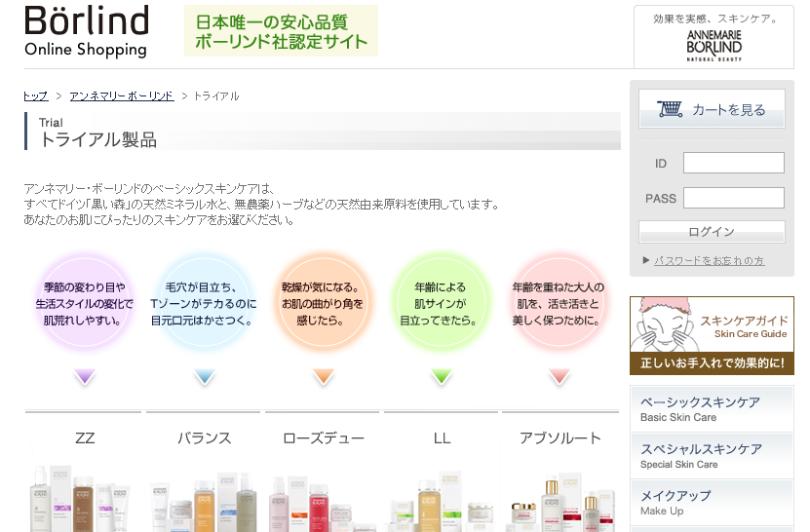Open アブソルート product image
The image size is (810, 532).
[560, 502]
